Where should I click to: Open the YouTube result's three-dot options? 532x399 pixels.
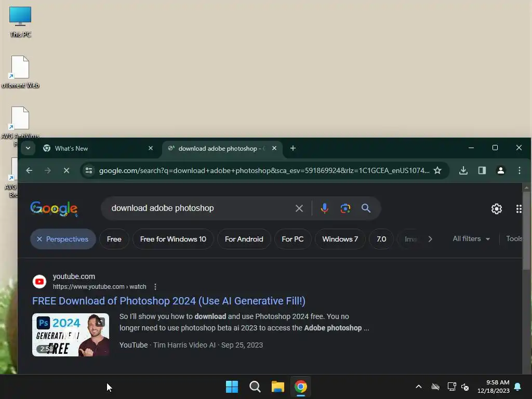(x=155, y=287)
